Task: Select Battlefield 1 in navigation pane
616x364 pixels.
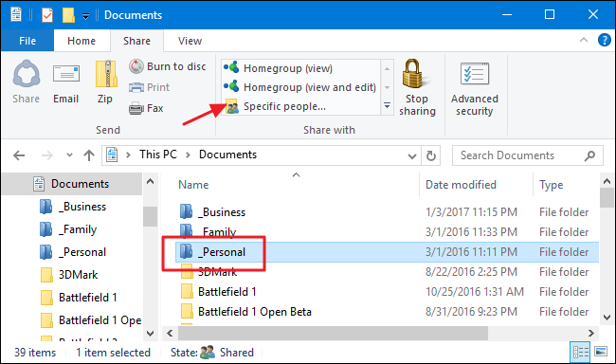Action: pyautogui.click(x=79, y=298)
